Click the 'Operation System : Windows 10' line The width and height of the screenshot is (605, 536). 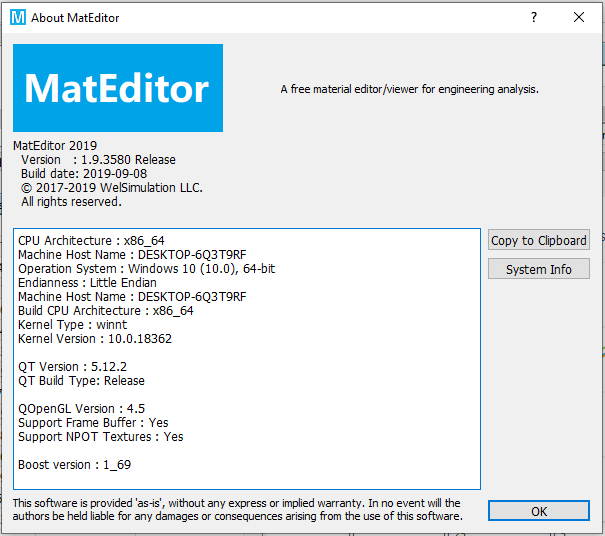147,269
